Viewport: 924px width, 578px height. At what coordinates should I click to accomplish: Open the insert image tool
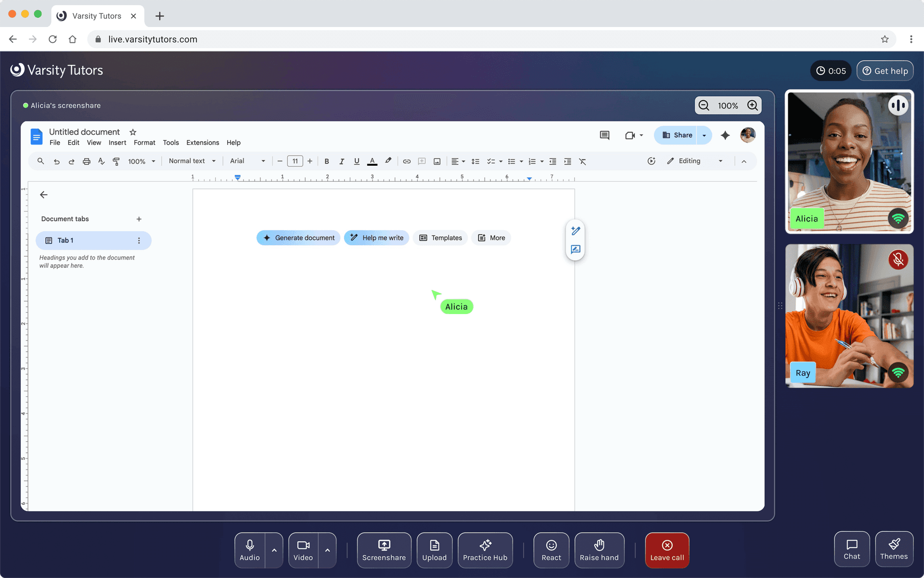tap(437, 161)
